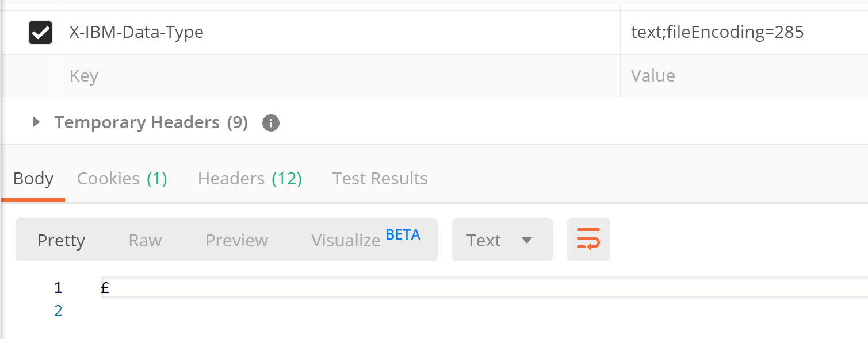Open the Text response format dropdown
This screenshot has width=868, height=339.
(502, 240)
